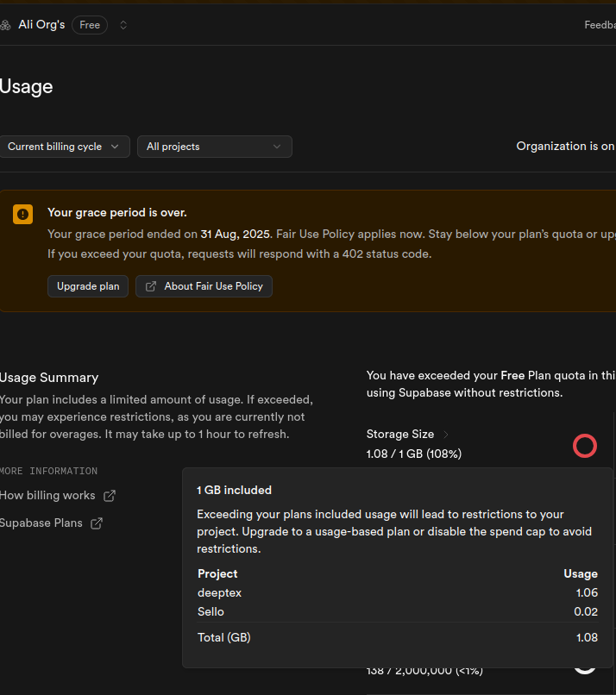
Task: Open the About Fair Use Policy page
Action: (204, 286)
